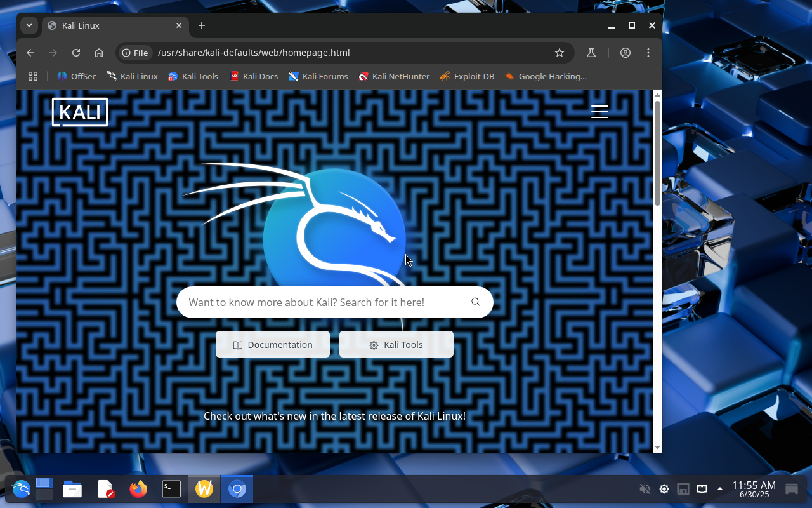Open the network tray icon

click(702, 489)
